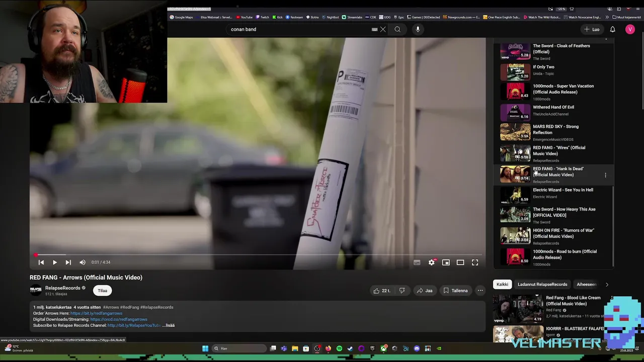This screenshot has height=362, width=644.
Task: Open the #Arrows hashtag link
Action: click(110, 307)
